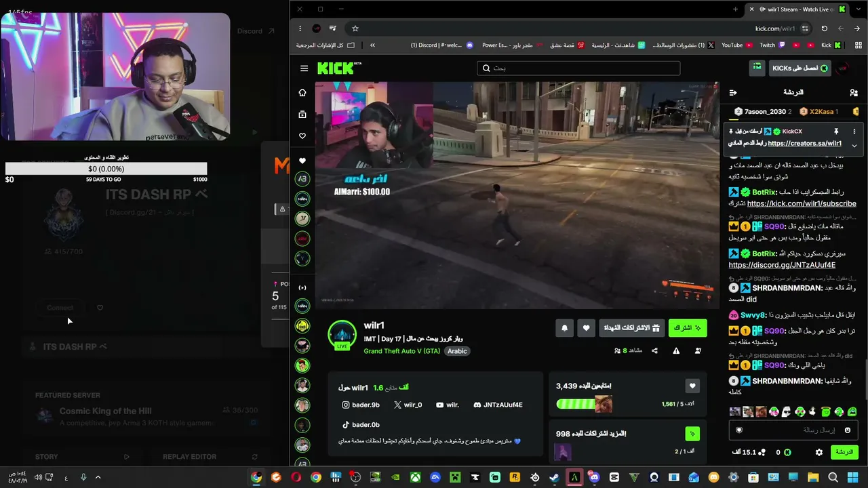Open wilr1's TikTok link bader.0b

click(x=361, y=424)
